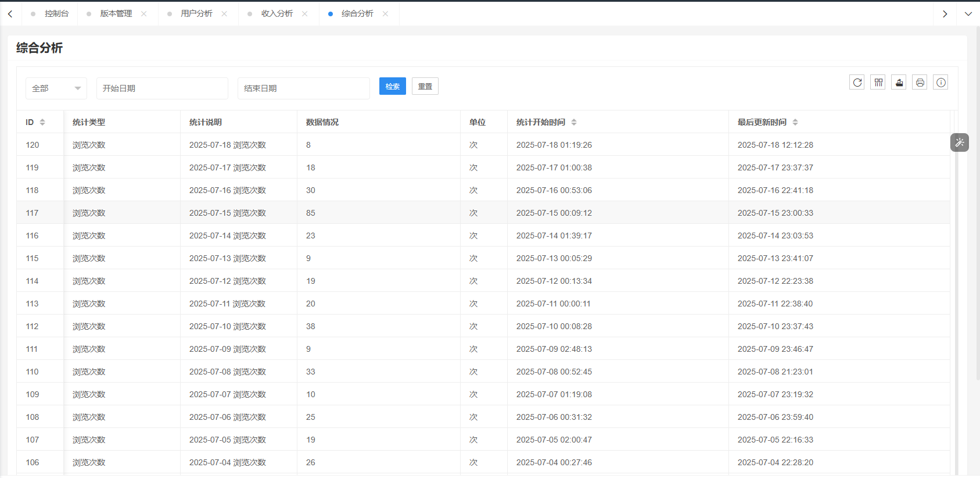Click the data value 85 in row 117

click(x=311, y=213)
